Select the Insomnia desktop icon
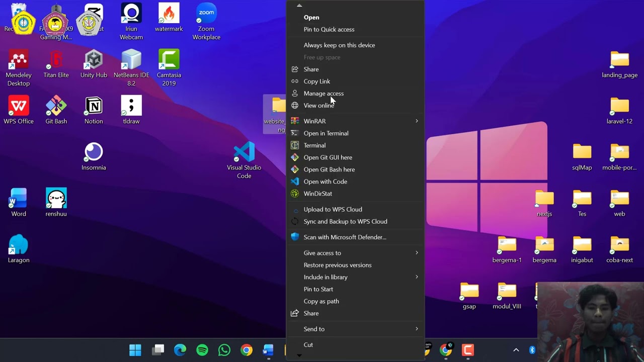644x362 pixels. pyautogui.click(x=94, y=156)
